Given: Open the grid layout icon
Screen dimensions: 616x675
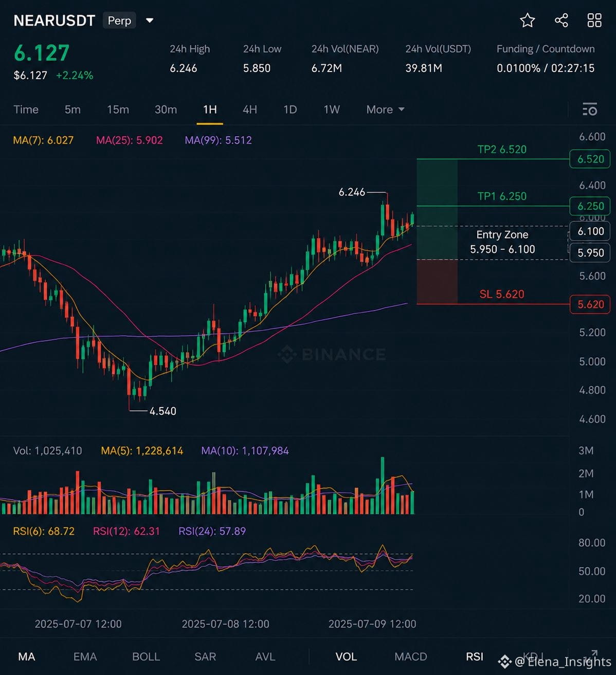Looking at the screenshot, I should (594, 21).
